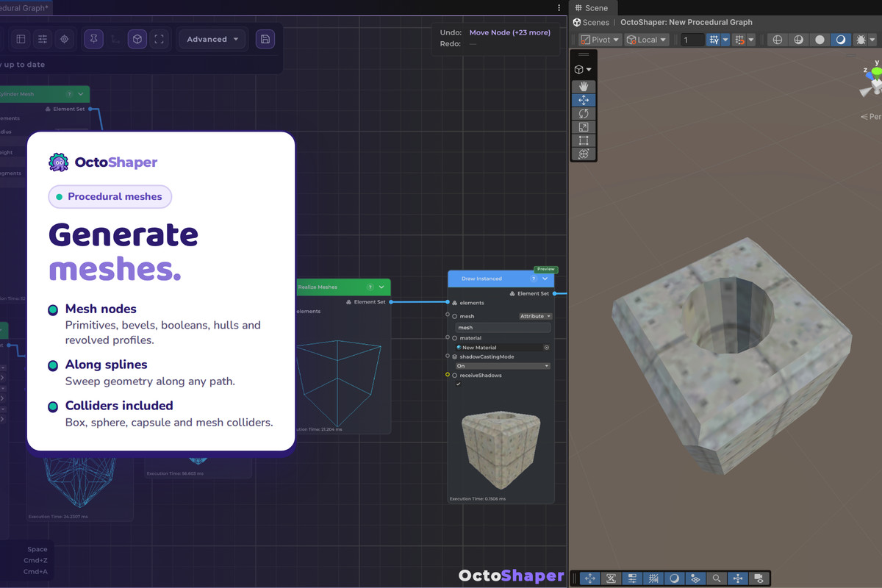Click the OctoShaper: New Procedural Graph breadcrumb

(686, 22)
